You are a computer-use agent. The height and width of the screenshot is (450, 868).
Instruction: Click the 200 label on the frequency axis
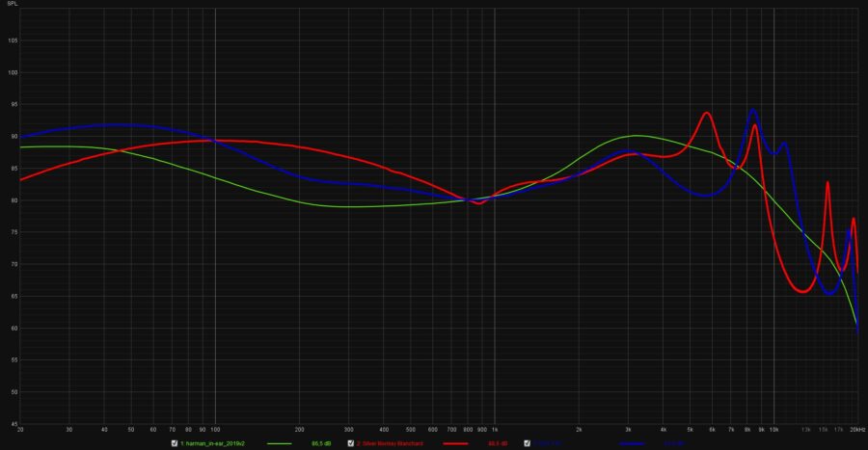pyautogui.click(x=300, y=430)
